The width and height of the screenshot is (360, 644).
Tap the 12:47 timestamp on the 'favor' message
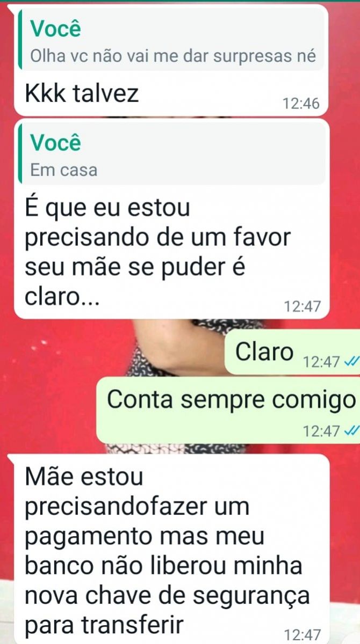[x=302, y=306]
